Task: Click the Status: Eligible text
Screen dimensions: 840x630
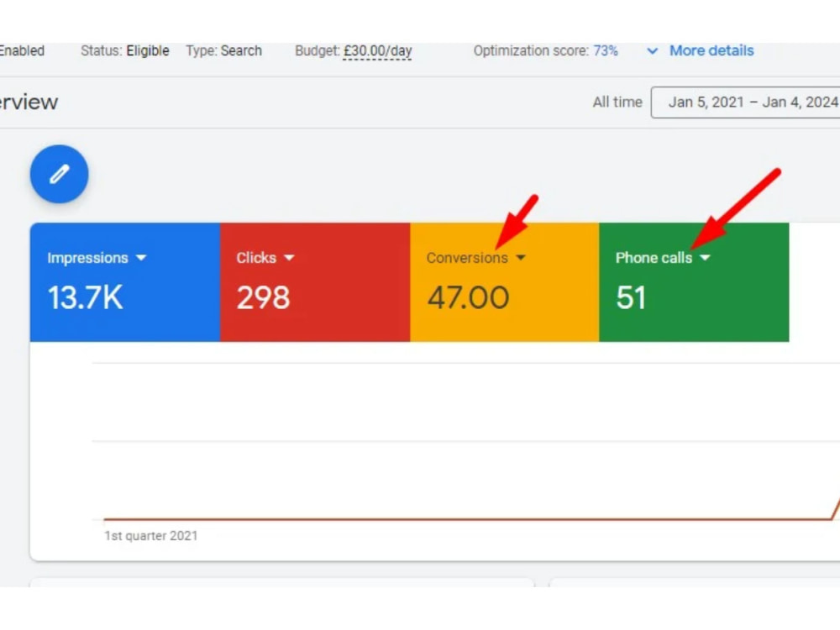Action: pos(125,51)
